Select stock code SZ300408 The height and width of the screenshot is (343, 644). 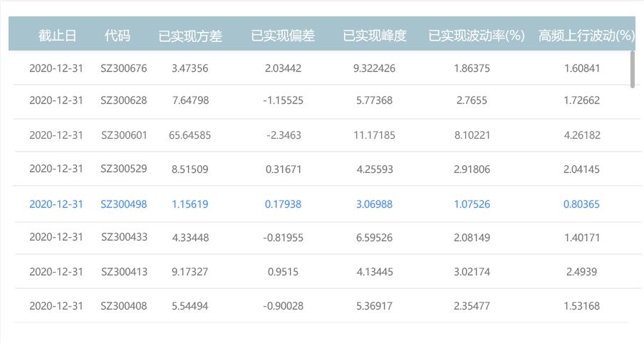(124, 305)
